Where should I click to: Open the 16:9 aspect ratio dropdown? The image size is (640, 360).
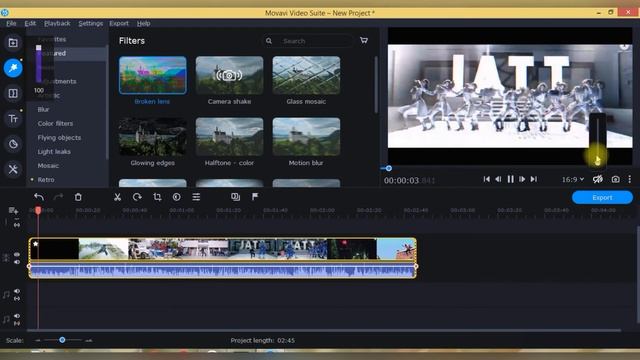pos(573,179)
